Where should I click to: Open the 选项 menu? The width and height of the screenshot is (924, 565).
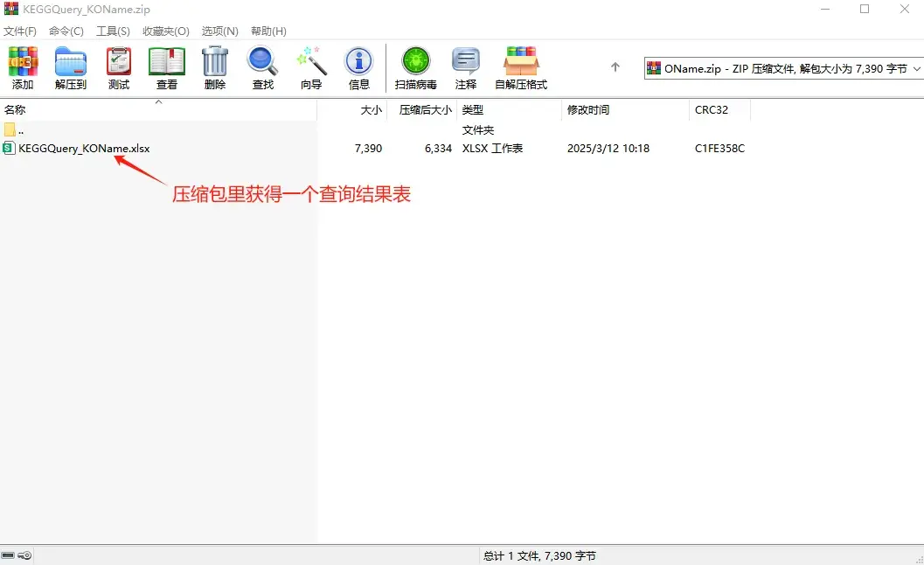point(219,31)
